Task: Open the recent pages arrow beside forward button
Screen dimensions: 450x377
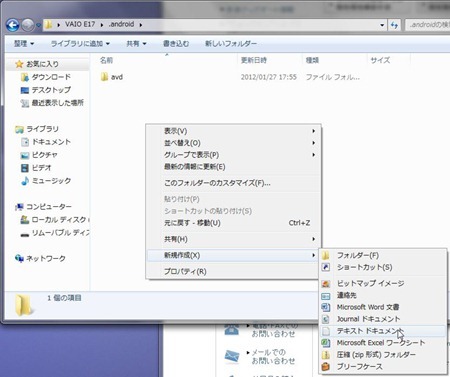Action: coord(38,25)
